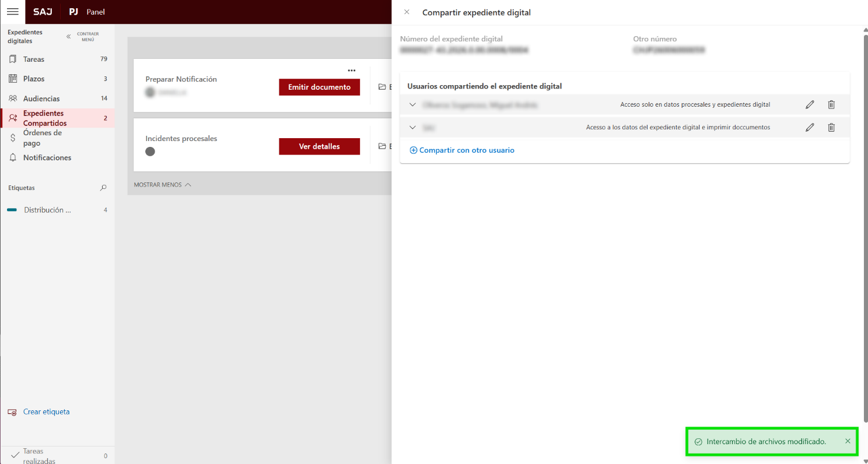868x464 pixels.
Task: Dismiss the Intercambio de archivos modificado toast
Action: (x=848, y=441)
